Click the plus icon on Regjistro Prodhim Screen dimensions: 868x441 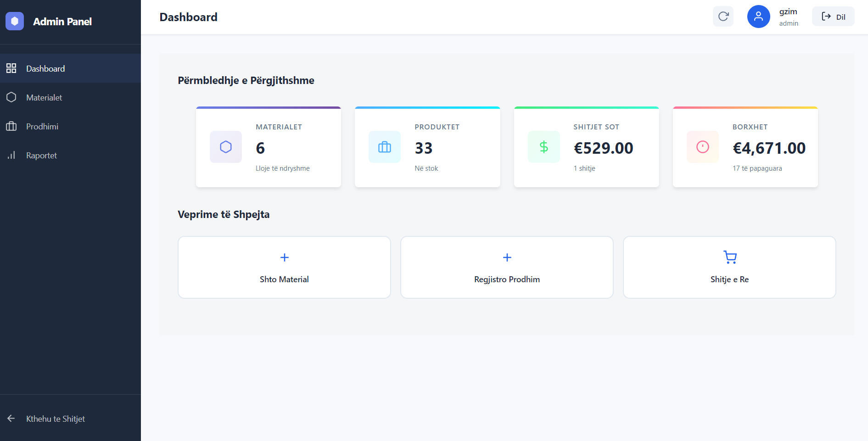click(x=507, y=257)
